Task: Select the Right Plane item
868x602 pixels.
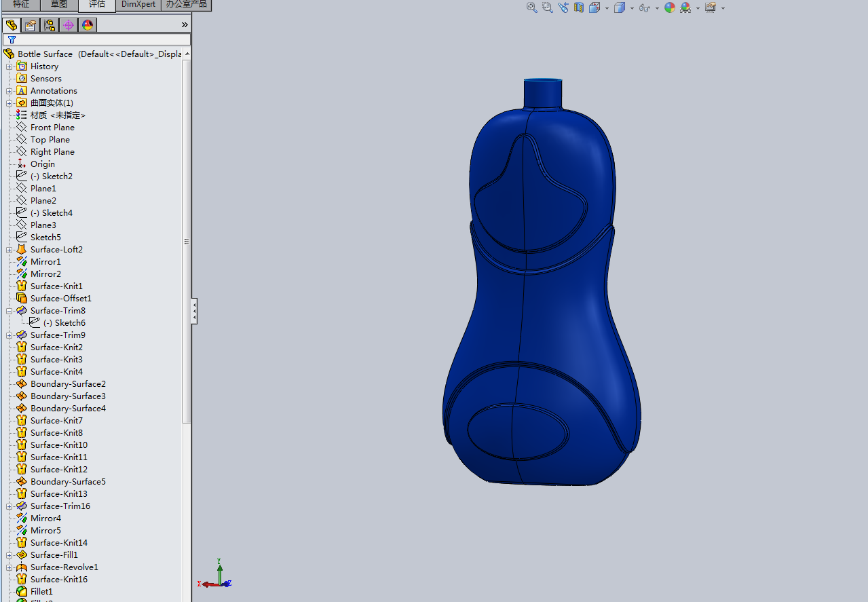Action: pyautogui.click(x=52, y=152)
